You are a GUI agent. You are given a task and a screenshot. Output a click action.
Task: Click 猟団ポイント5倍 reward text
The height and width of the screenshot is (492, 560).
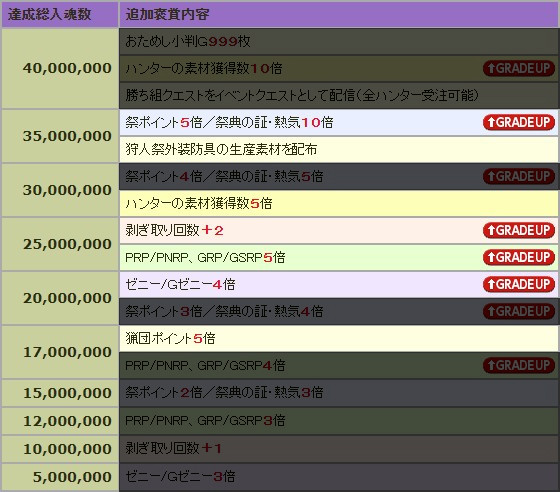(170, 338)
